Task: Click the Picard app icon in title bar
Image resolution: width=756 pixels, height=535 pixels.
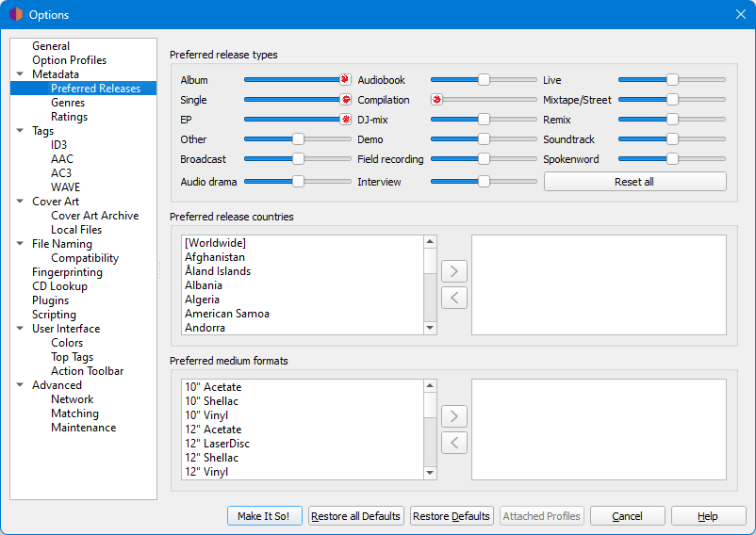Action: 16,14
